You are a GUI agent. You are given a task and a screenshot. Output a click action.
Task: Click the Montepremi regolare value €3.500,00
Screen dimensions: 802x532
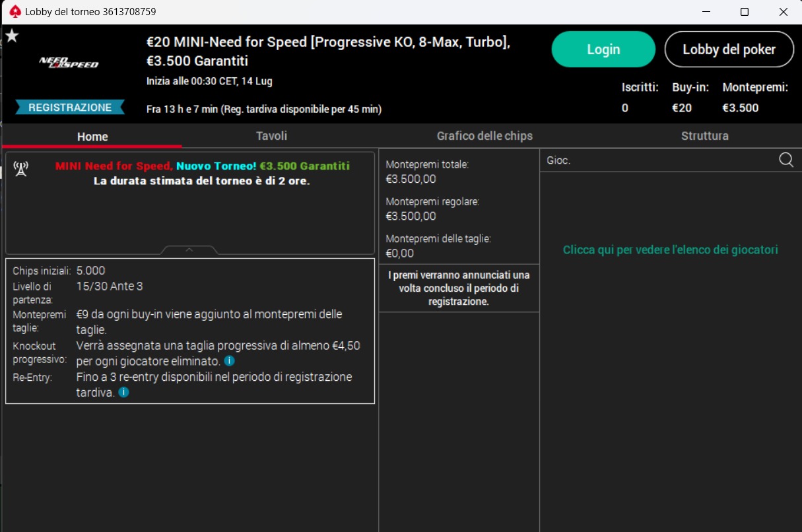pyautogui.click(x=411, y=216)
